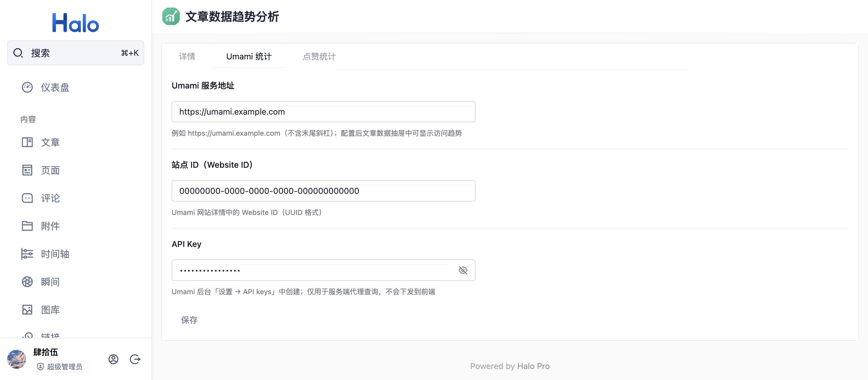
Task: Click the Halo logo
Action: [75, 23]
